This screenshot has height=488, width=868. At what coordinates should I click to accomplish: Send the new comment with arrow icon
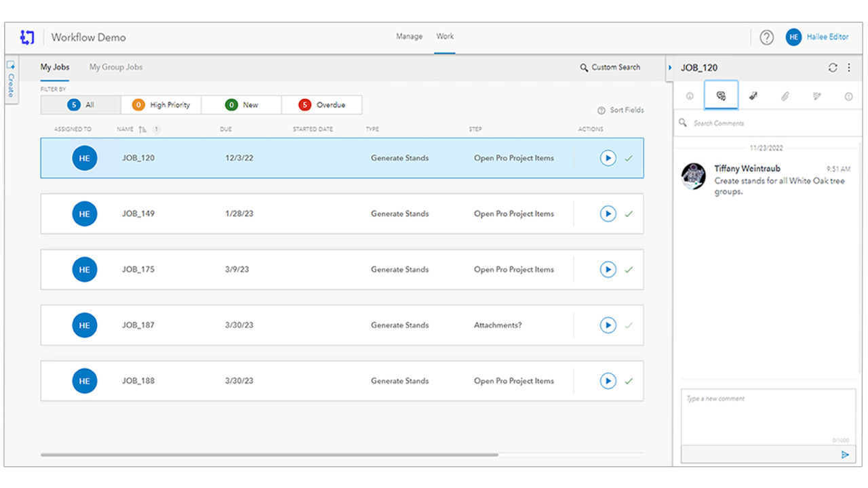(845, 455)
